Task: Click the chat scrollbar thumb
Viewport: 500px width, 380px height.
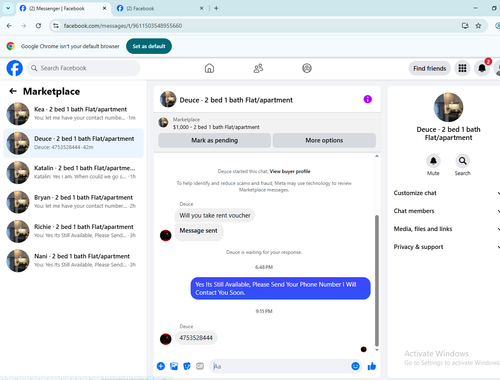Action: tap(377, 281)
